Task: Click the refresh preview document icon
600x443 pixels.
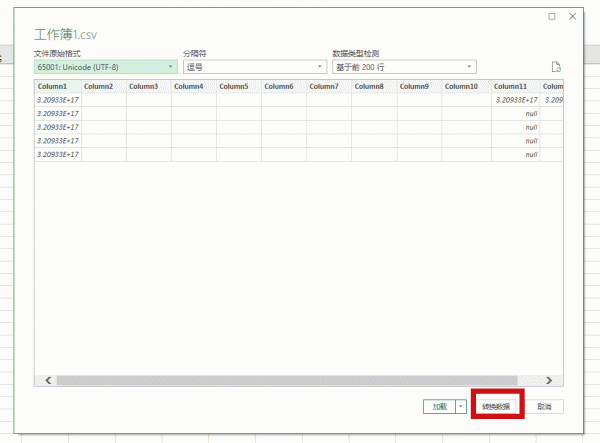Action: (x=556, y=67)
